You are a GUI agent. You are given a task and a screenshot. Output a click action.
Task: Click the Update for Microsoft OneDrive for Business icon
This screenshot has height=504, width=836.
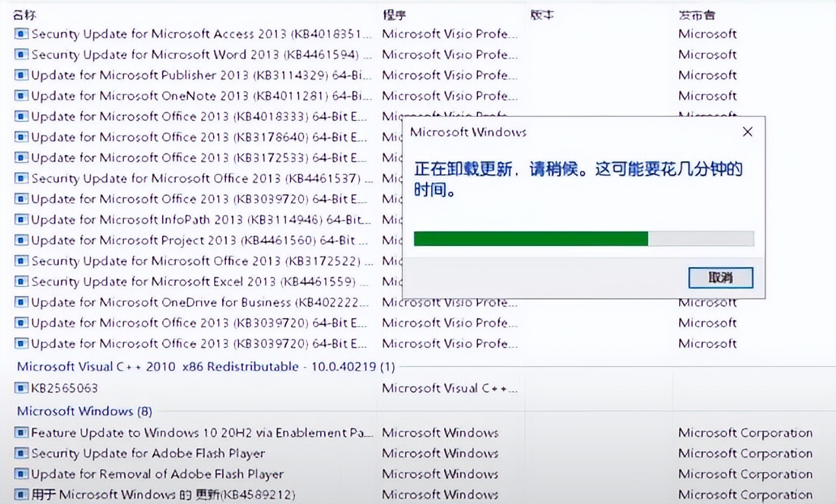tap(22, 302)
